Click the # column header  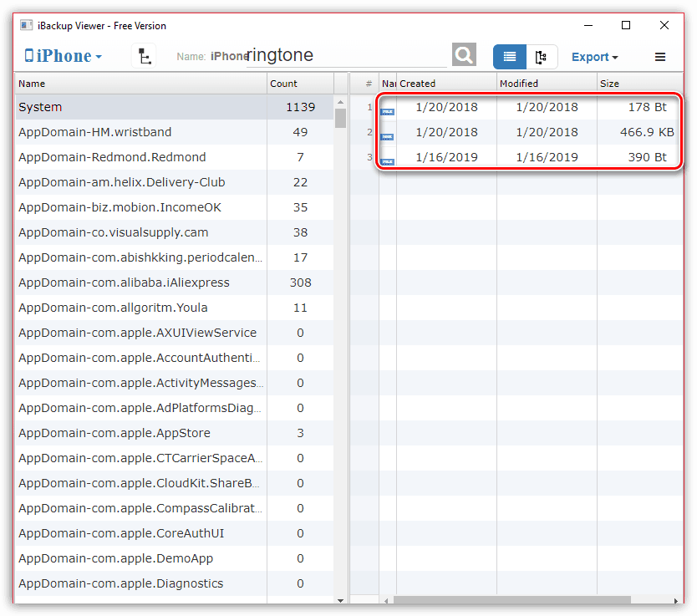click(364, 84)
